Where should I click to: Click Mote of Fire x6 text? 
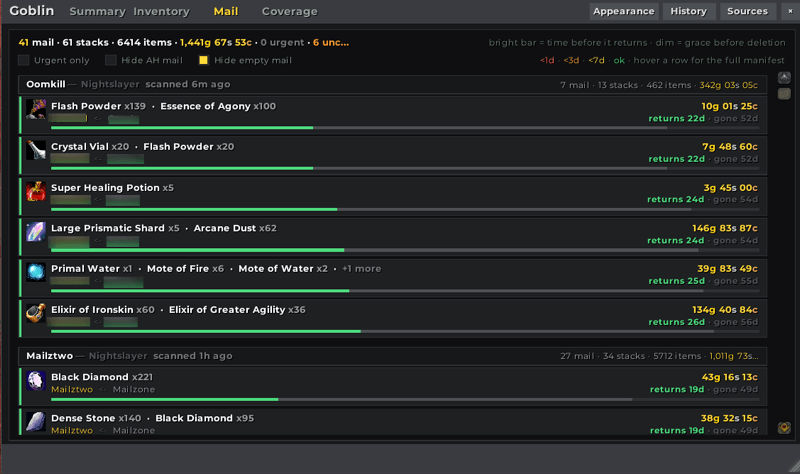185,269
